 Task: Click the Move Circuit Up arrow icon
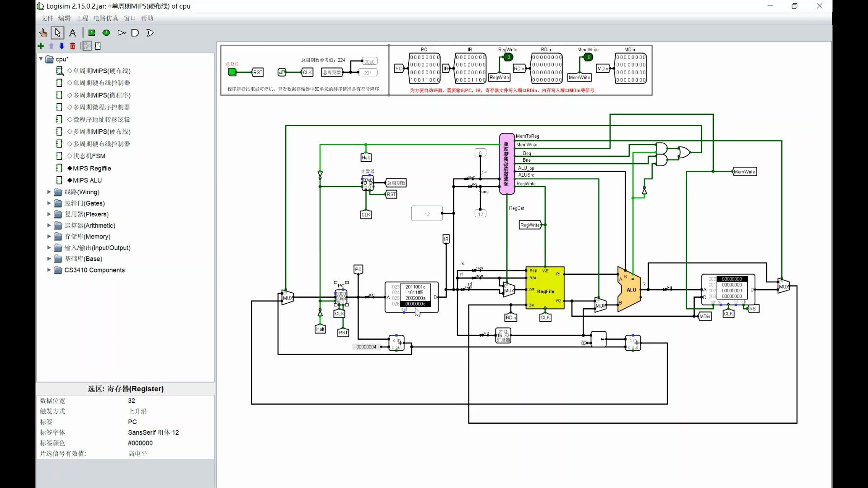pos(51,46)
